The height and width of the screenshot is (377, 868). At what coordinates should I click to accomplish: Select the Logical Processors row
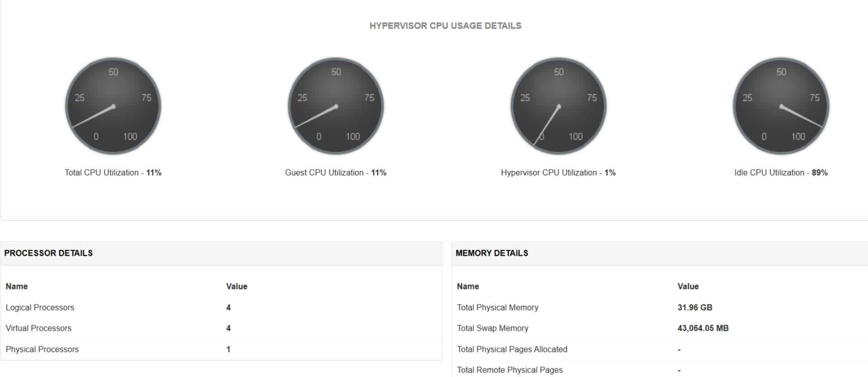pos(39,307)
